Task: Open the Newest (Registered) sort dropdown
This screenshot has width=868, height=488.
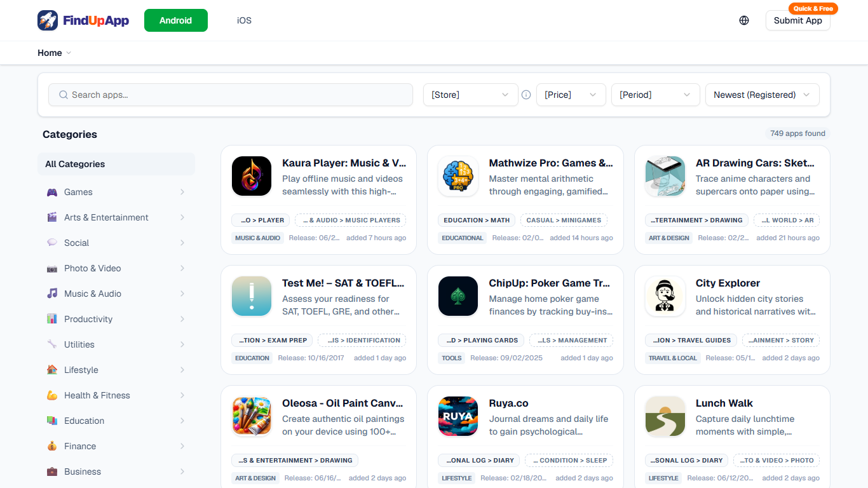Action: [x=763, y=95]
